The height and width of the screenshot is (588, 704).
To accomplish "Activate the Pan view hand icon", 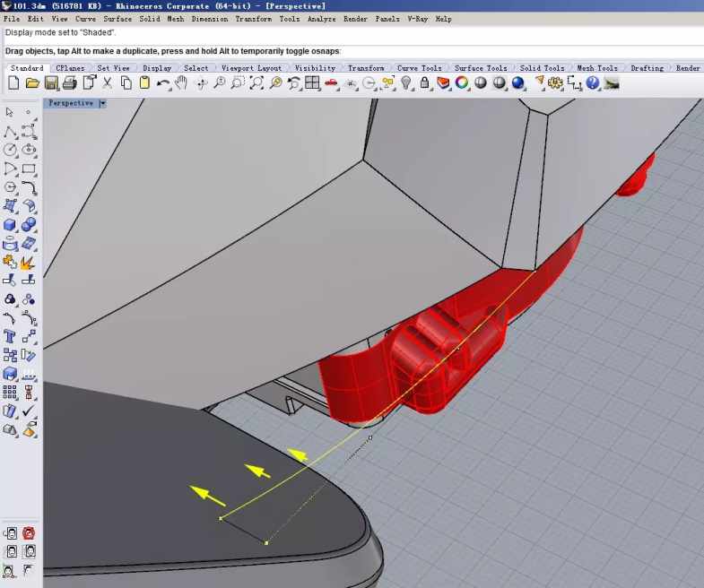I will tap(181, 83).
